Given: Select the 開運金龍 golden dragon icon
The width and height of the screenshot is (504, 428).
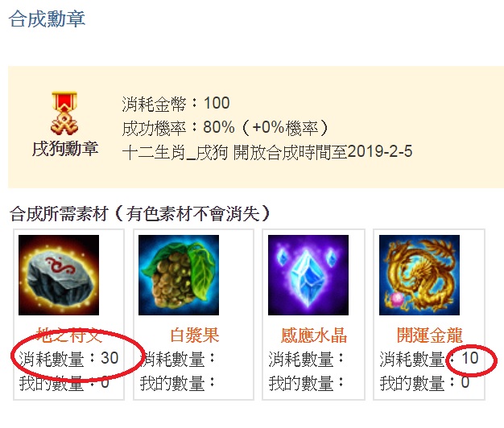Looking at the screenshot, I should click(x=419, y=275).
